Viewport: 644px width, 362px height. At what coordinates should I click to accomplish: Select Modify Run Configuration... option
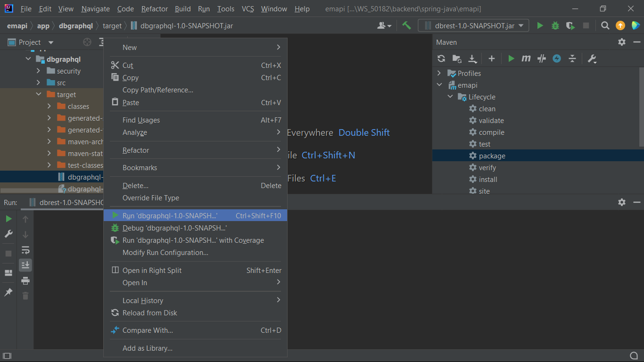point(195,253)
